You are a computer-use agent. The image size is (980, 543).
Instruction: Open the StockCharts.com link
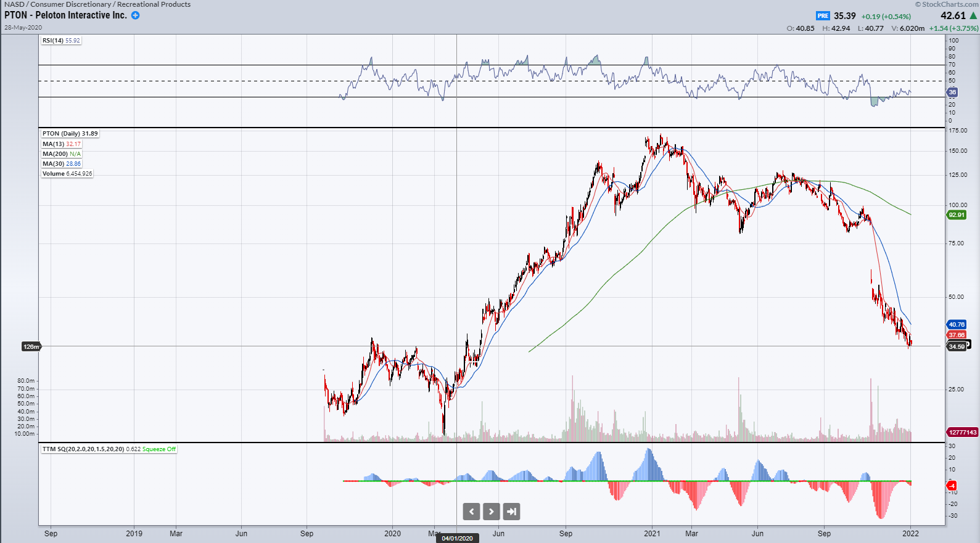coord(947,4)
